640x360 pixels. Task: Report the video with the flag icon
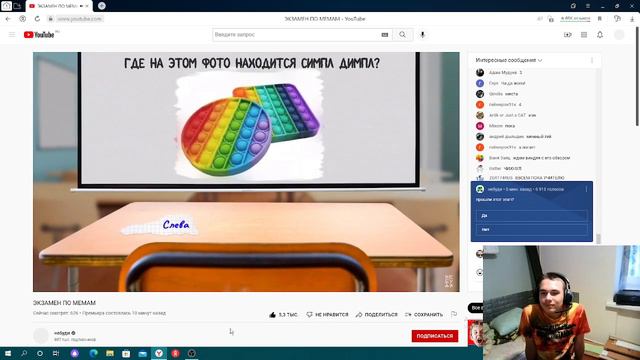tap(454, 314)
